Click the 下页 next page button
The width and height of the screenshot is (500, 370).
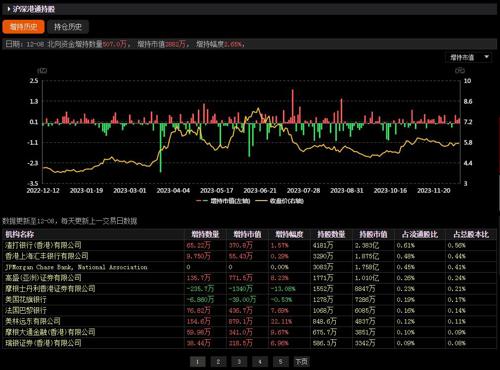[302, 362]
